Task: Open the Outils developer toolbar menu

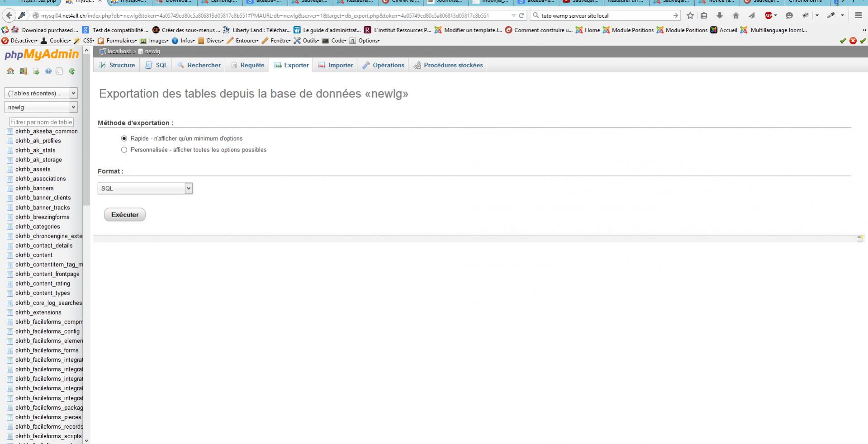Action: pos(306,41)
